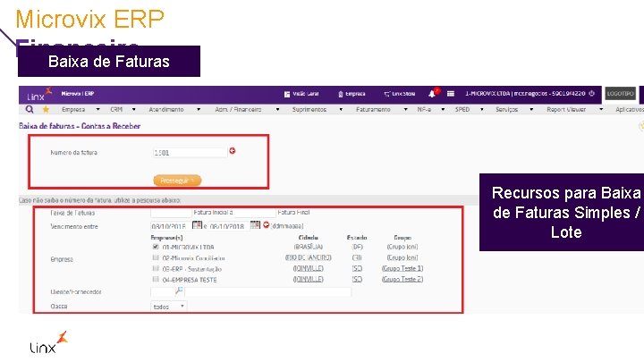Expand the SPED menu arrow
Screen dimensions: 644x362
click(x=482, y=110)
